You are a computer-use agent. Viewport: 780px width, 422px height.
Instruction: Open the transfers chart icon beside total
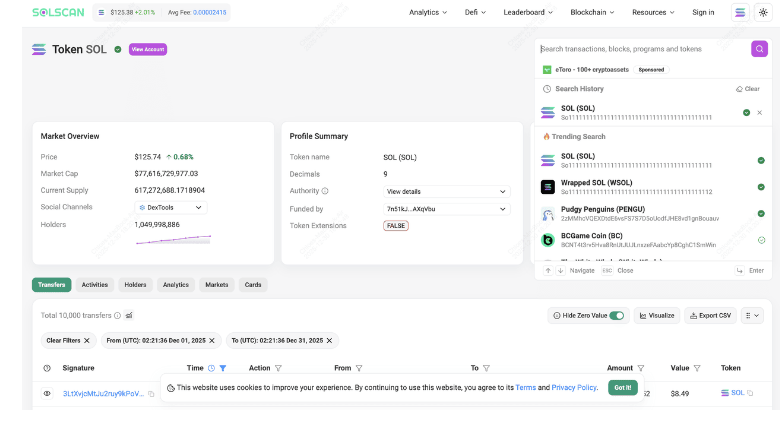pos(129,316)
